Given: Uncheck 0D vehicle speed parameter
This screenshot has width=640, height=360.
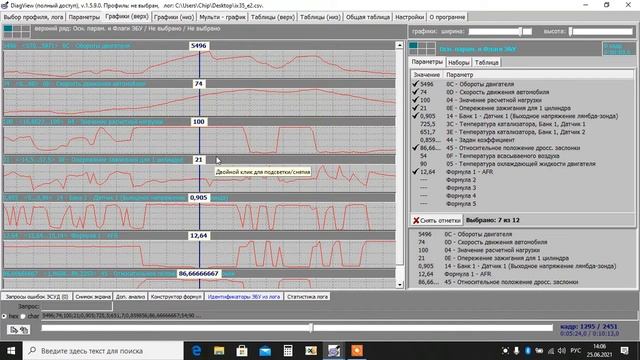Looking at the screenshot, I should (x=416, y=92).
